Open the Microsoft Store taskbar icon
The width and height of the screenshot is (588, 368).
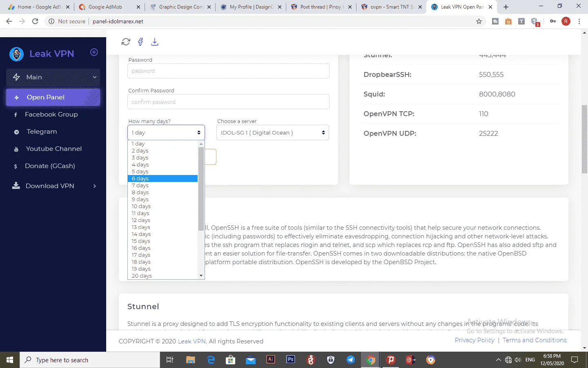(230, 360)
